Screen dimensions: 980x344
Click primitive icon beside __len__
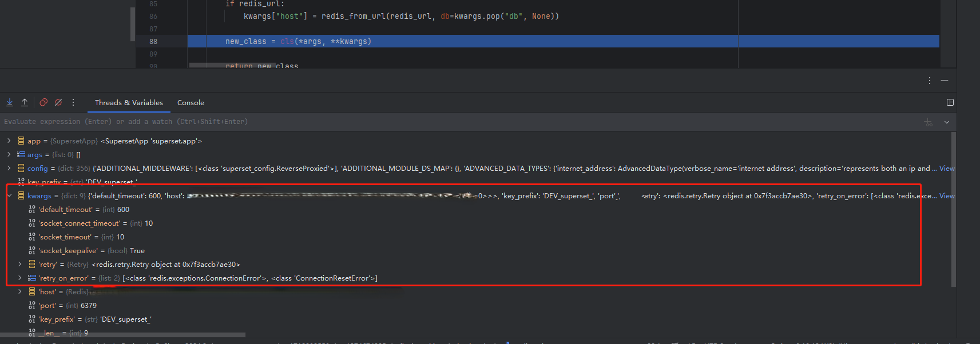32,333
